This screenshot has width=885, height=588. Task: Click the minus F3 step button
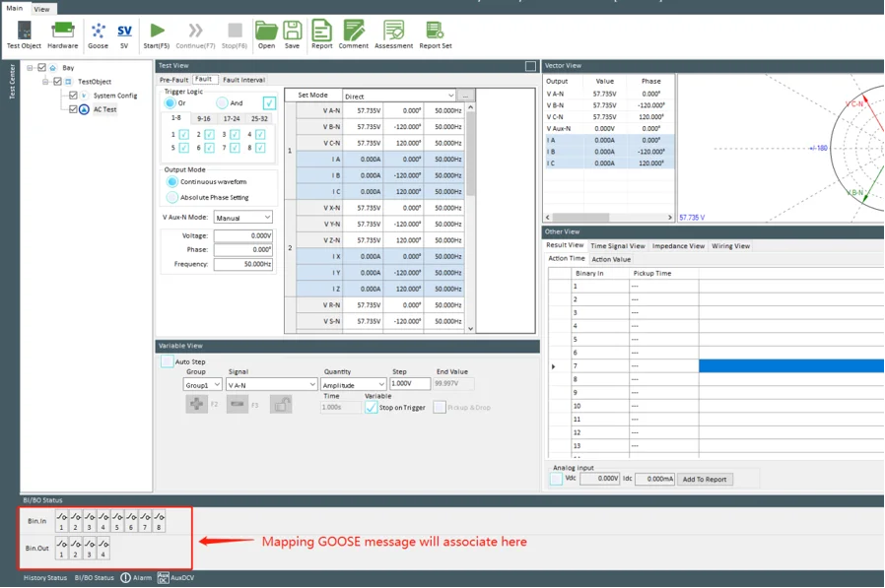point(238,404)
